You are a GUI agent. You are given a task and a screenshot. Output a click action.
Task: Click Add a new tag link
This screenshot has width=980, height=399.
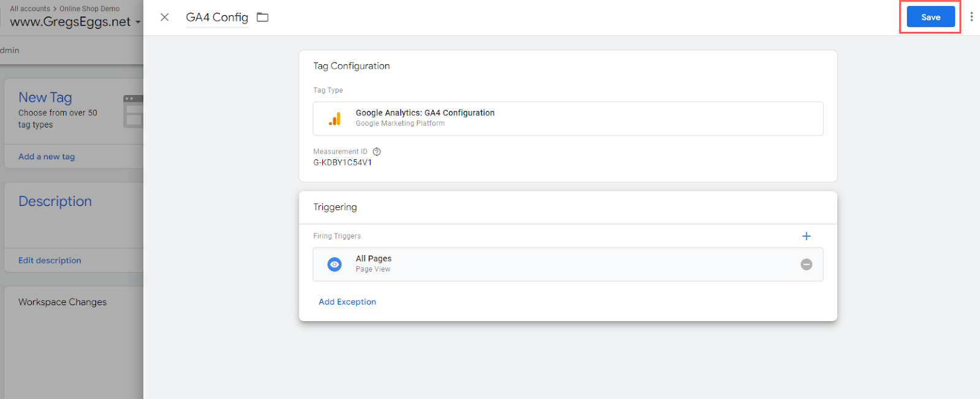[47, 156]
